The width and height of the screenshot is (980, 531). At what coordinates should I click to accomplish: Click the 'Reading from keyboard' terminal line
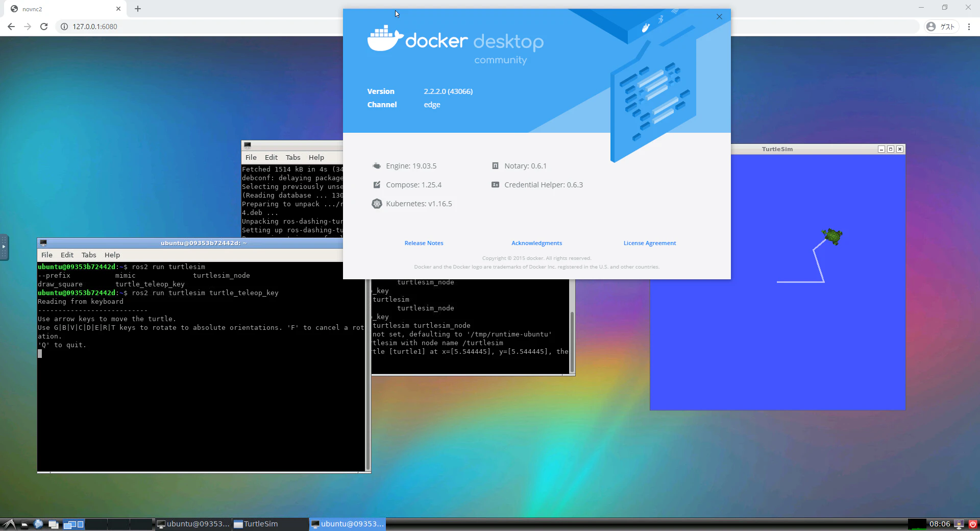pos(81,302)
